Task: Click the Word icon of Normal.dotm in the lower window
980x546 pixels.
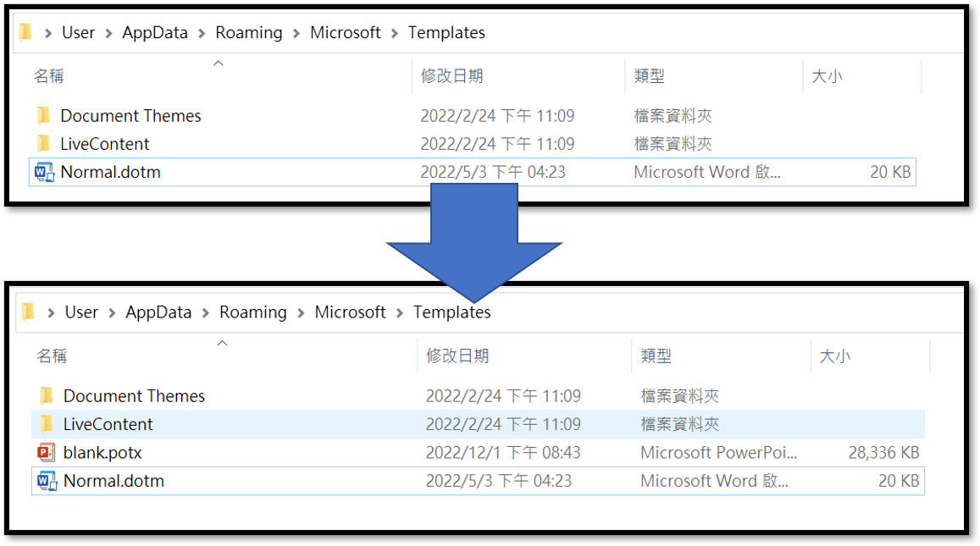Action: [46, 481]
